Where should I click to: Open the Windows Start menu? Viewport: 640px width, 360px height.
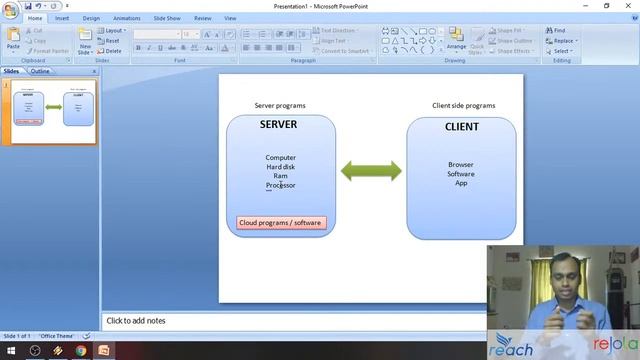point(11,351)
